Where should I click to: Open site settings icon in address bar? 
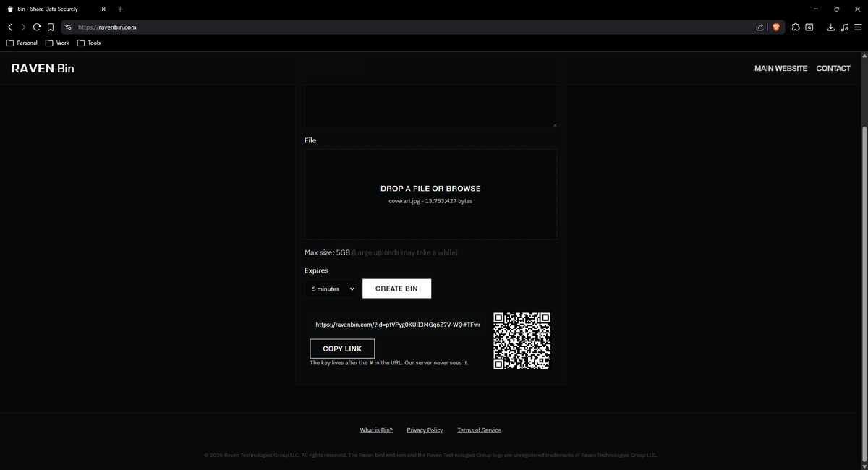coord(68,27)
